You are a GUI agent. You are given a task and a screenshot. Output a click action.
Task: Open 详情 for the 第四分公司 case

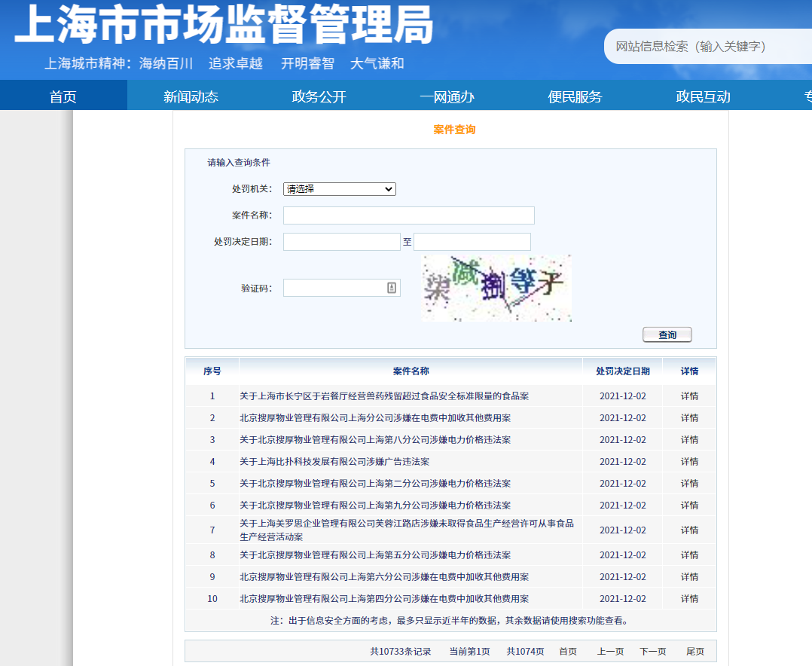689,598
